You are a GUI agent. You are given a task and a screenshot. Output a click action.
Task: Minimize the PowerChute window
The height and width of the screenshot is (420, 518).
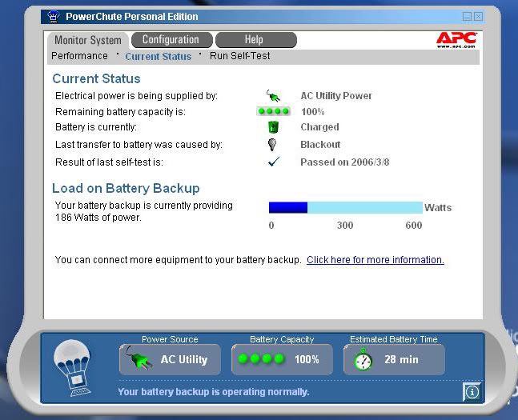tap(467, 17)
